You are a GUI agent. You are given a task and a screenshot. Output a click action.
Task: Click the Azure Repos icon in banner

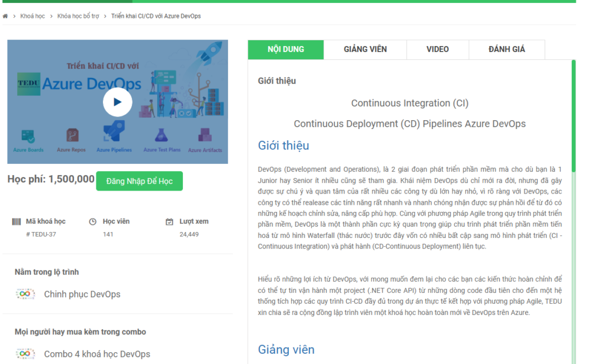pyautogui.click(x=72, y=136)
